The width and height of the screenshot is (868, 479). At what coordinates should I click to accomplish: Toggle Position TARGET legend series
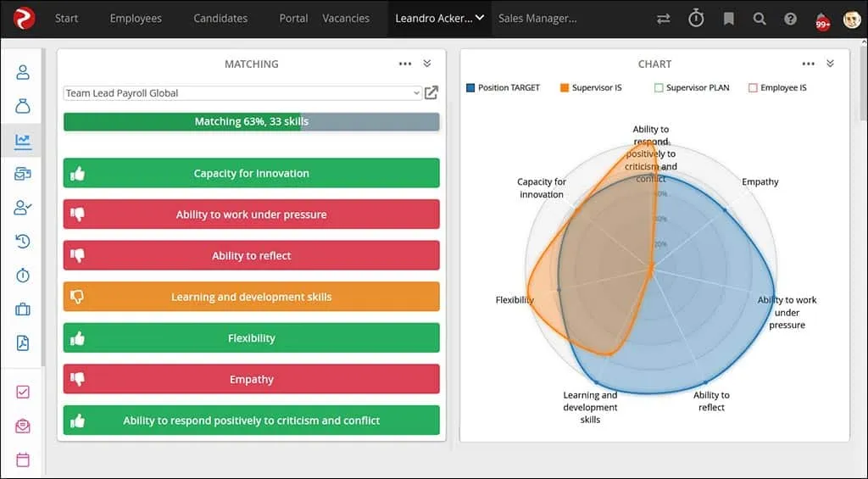point(504,88)
